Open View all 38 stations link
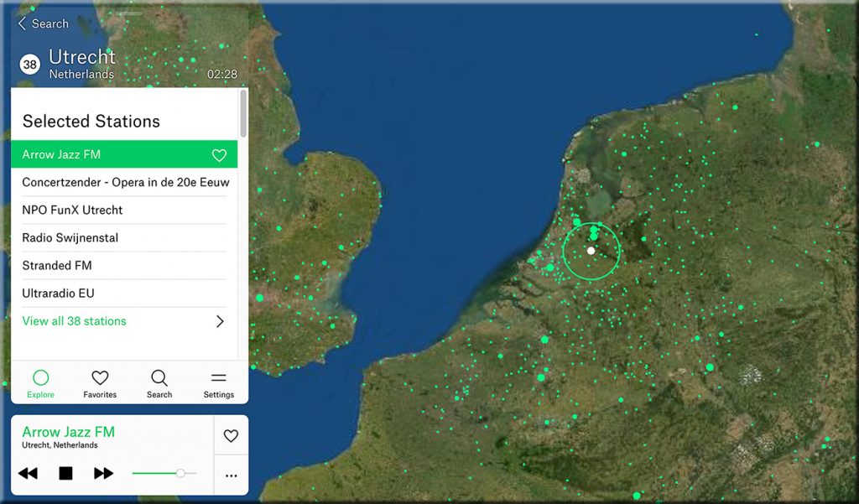The height and width of the screenshot is (504, 859). 74,321
